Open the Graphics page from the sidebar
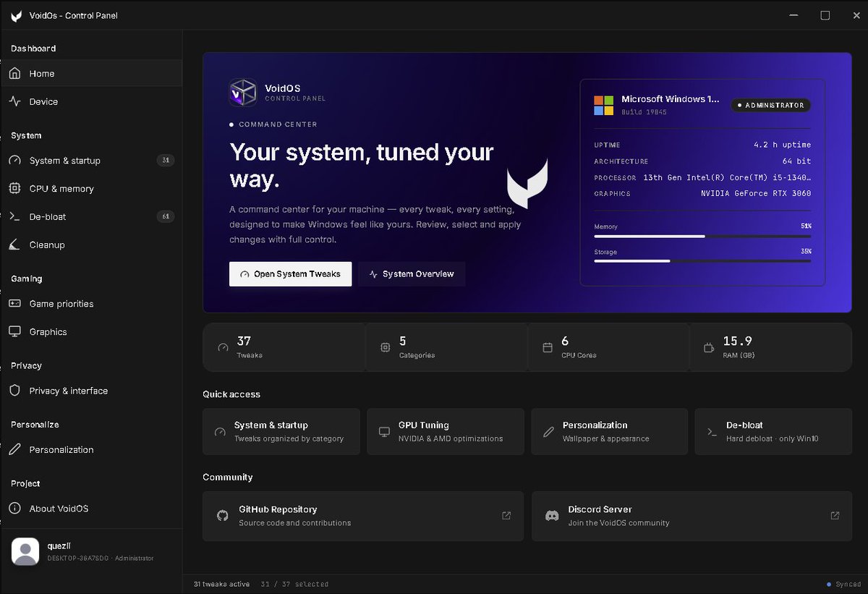Screen dimensions: 868x594 (x=91, y=331)
